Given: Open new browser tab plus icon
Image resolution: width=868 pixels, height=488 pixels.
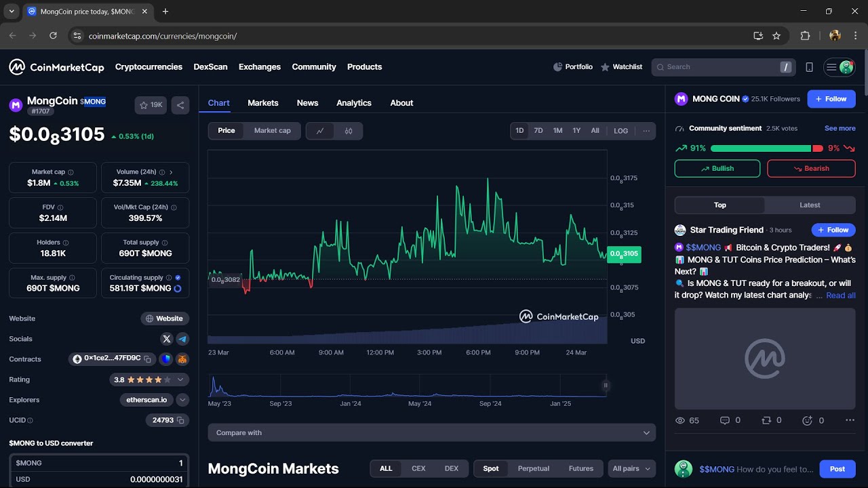Looking at the screenshot, I should pyautogui.click(x=165, y=12).
